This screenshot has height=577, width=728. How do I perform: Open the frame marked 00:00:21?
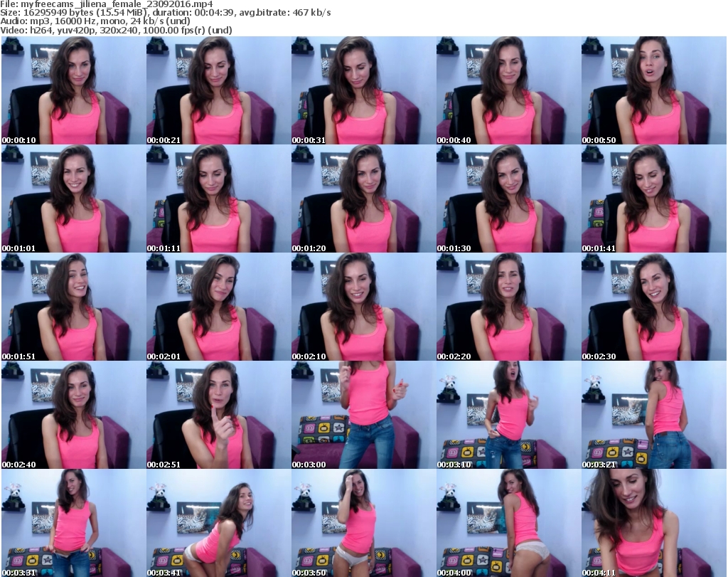point(219,90)
